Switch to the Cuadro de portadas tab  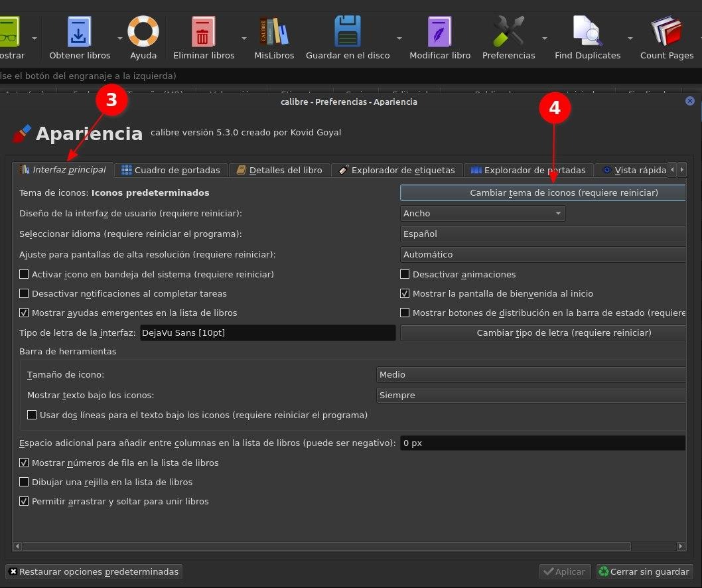[171, 170]
